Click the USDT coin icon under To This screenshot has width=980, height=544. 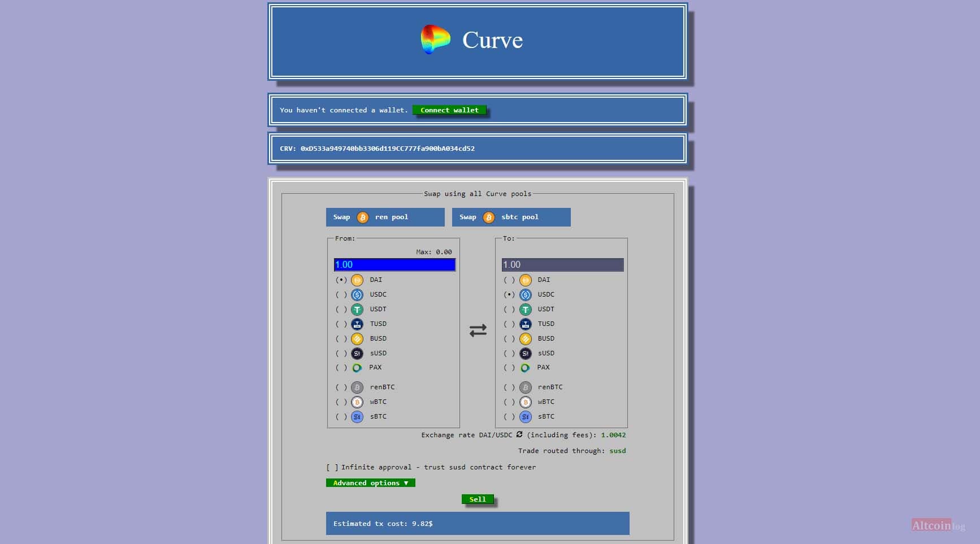(x=526, y=310)
